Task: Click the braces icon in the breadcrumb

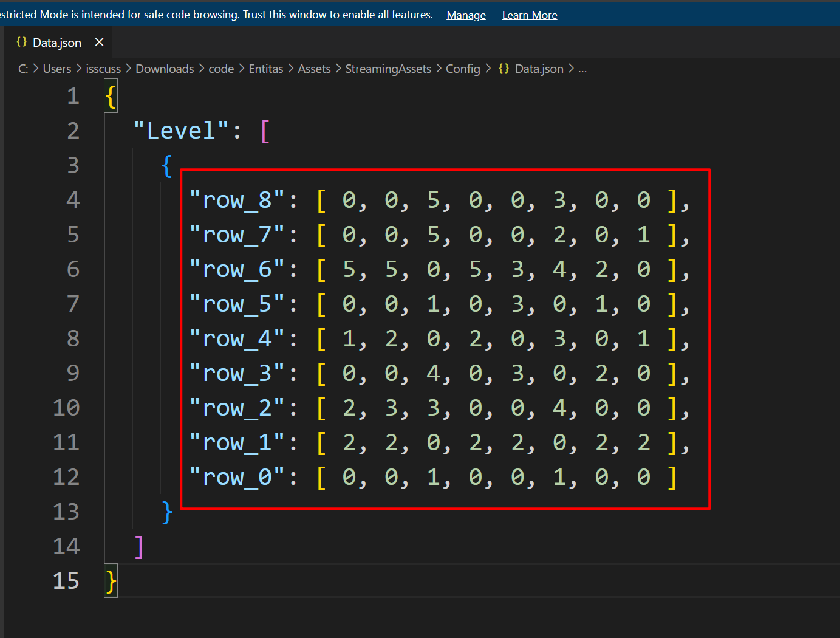Action: [x=504, y=69]
